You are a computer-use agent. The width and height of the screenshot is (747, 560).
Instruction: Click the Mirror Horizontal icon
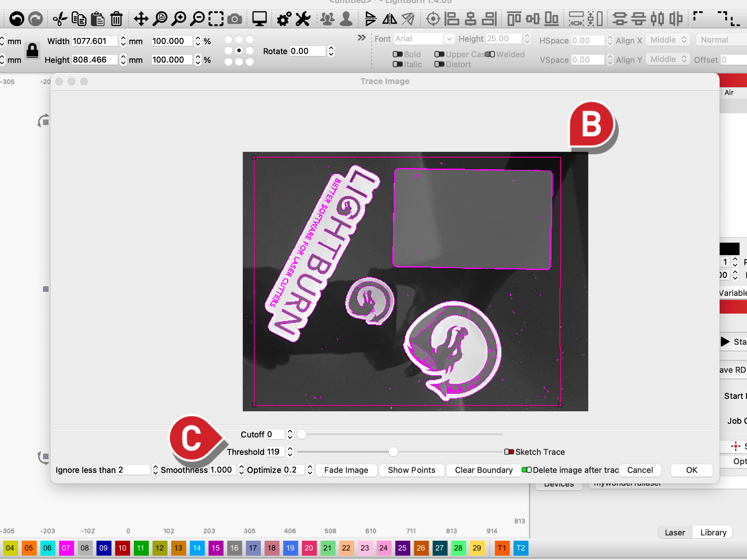pos(389,19)
